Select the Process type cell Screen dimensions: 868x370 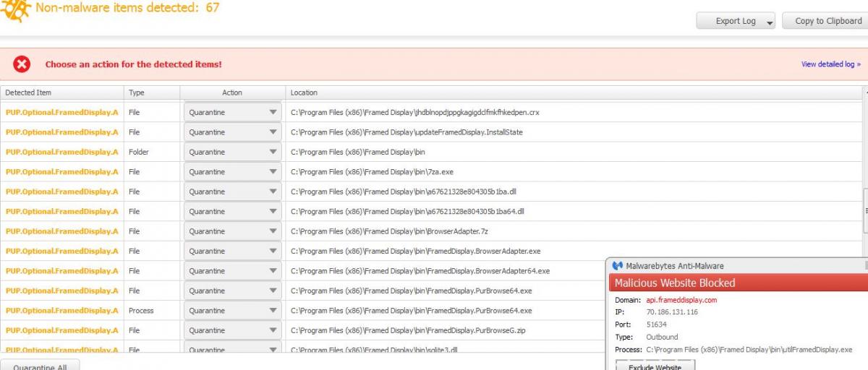pos(141,311)
